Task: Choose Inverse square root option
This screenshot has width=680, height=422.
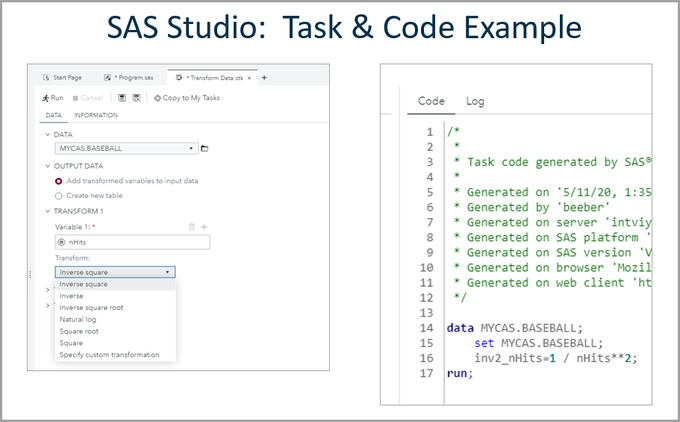Action: [x=115, y=308]
